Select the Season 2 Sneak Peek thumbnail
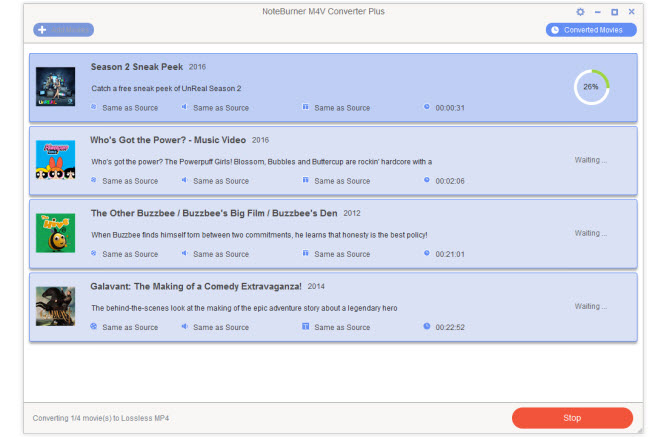Screen dimensions: 660x437 click(x=56, y=87)
